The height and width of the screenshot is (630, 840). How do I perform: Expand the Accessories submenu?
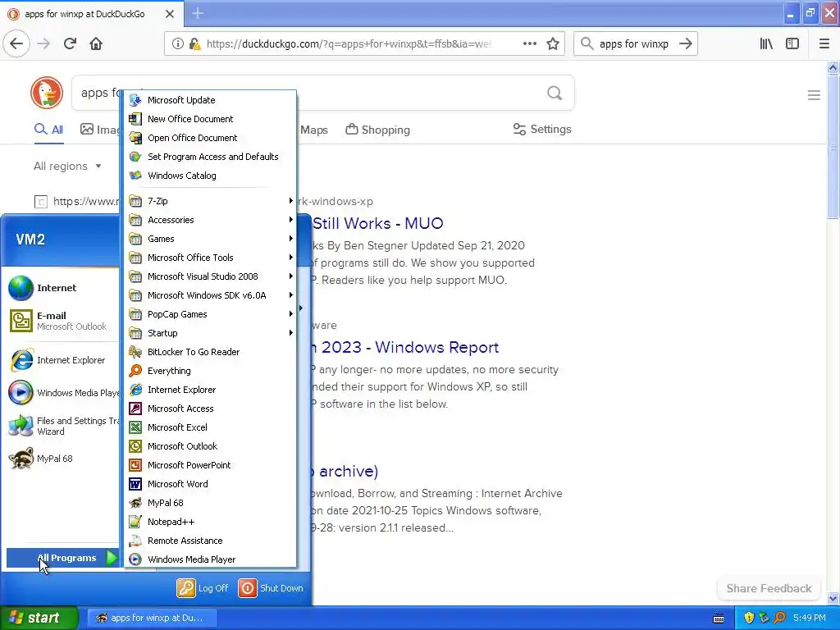[210, 220]
